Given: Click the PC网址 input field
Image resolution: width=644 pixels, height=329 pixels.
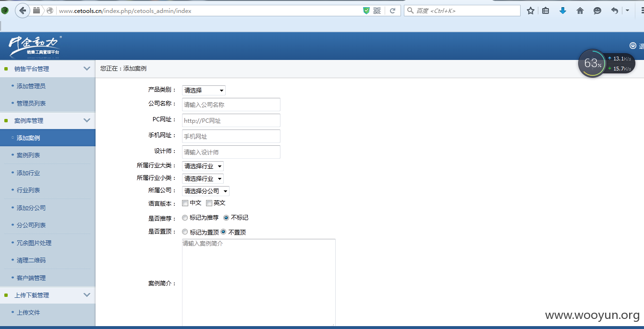Looking at the screenshot, I should (231, 120).
